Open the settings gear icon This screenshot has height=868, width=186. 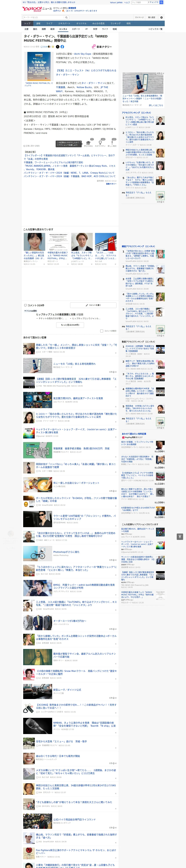(161, 17)
